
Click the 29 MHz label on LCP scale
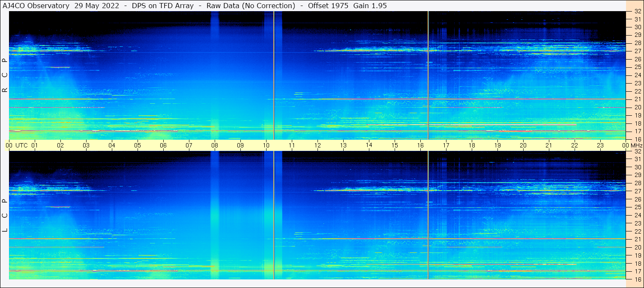coord(637,175)
